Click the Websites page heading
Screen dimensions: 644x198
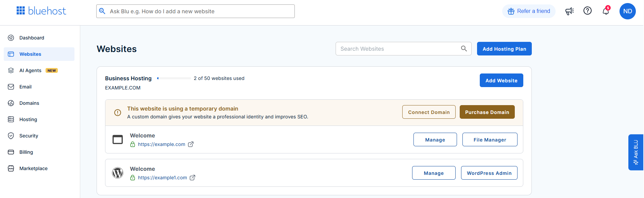(117, 49)
